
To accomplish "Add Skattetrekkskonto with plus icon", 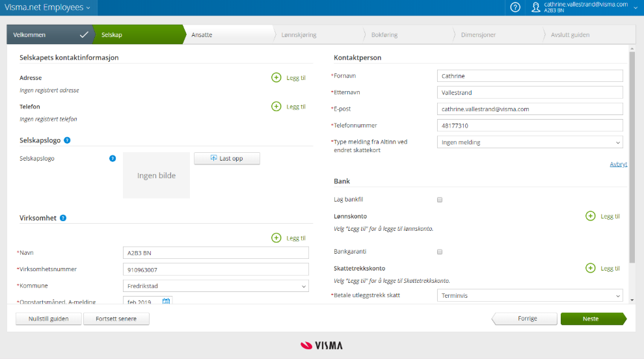I will point(590,268).
